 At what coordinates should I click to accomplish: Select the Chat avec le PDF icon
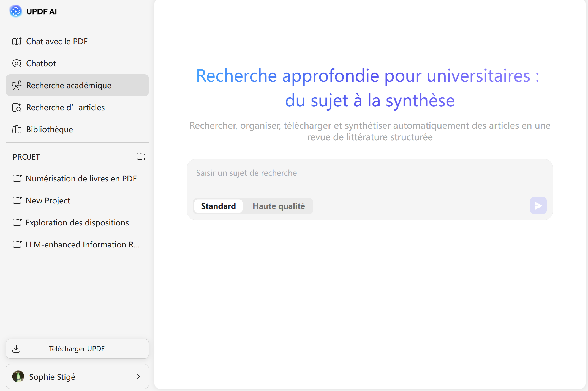(x=17, y=41)
